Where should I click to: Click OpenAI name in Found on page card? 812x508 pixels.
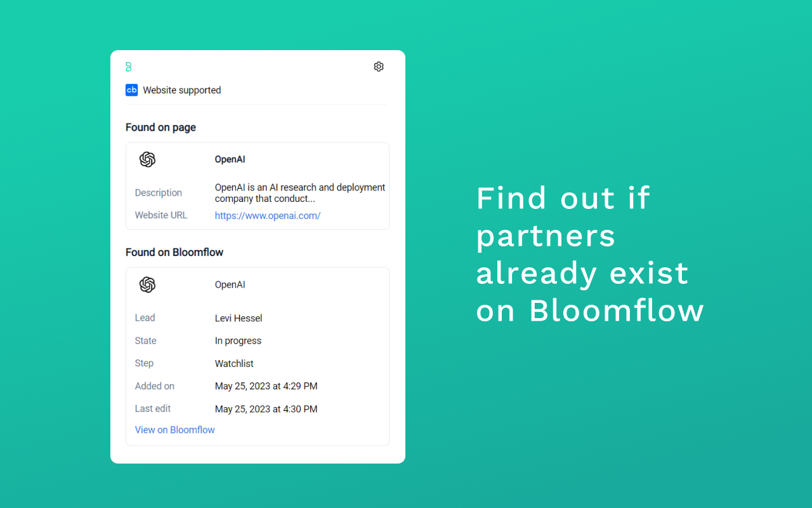click(x=230, y=159)
